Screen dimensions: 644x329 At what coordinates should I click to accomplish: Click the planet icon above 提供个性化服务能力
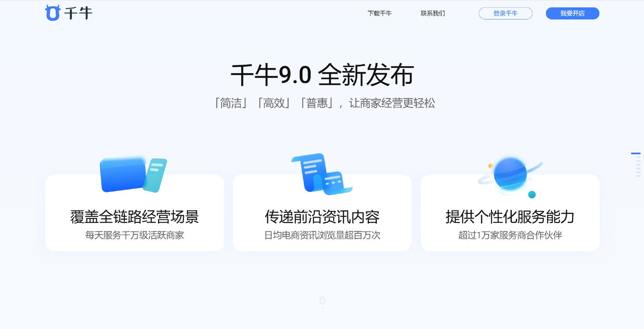tap(510, 176)
